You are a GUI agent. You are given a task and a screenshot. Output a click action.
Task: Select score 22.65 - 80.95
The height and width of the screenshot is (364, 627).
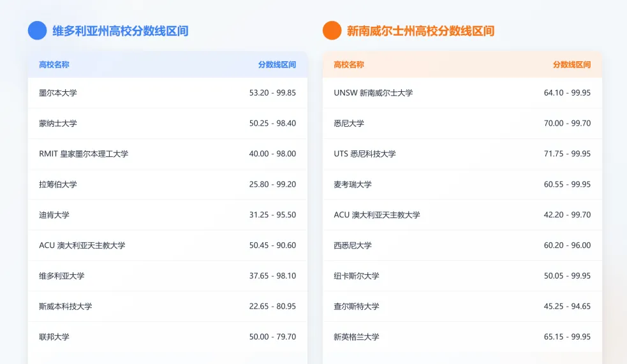tap(273, 307)
